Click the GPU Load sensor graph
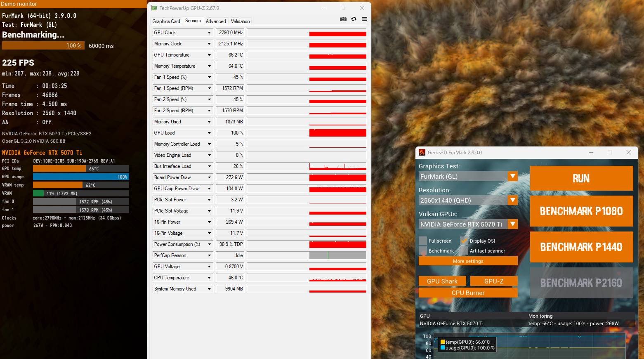The width and height of the screenshot is (644, 359). click(x=307, y=133)
